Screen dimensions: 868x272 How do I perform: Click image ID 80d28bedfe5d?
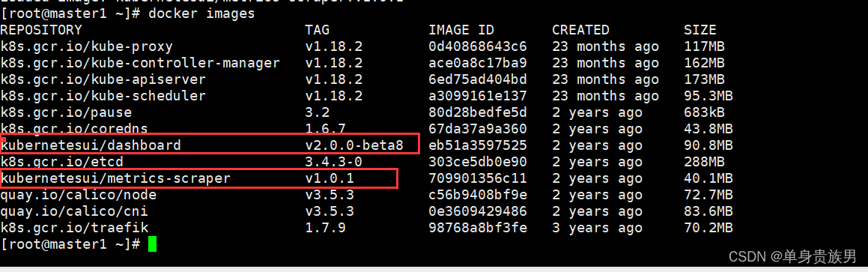[478, 113]
